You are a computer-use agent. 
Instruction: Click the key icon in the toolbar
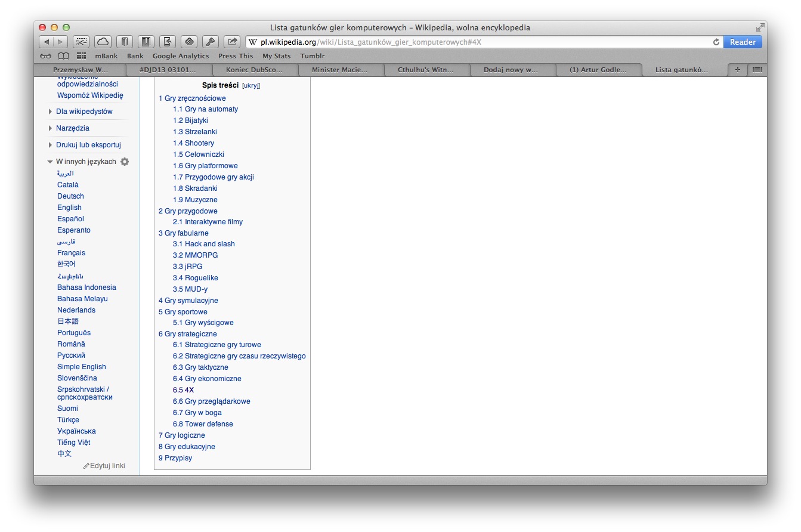click(210, 42)
